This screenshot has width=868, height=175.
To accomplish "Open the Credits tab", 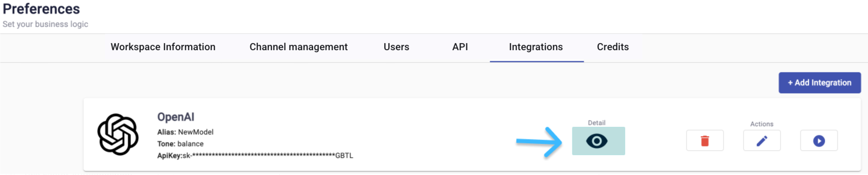I will pos(613,47).
